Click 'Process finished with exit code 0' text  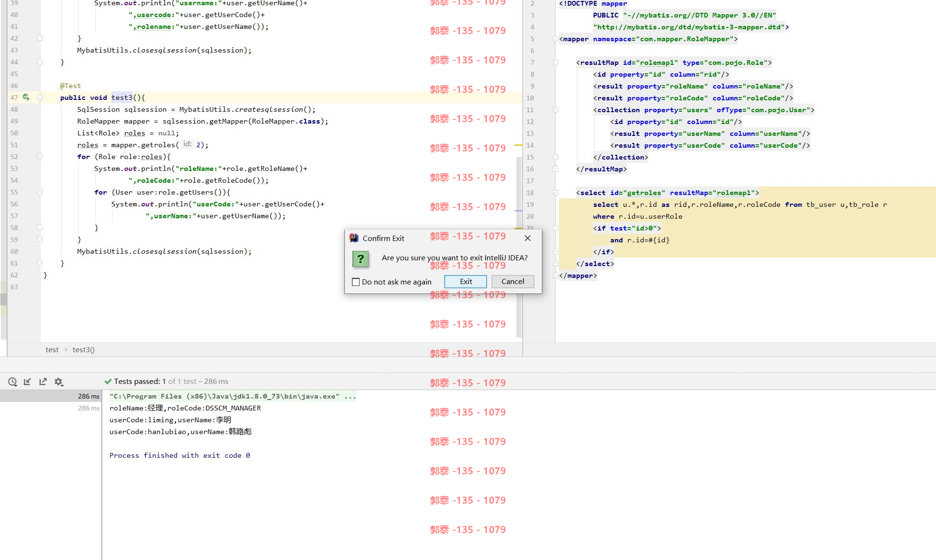pyautogui.click(x=180, y=455)
